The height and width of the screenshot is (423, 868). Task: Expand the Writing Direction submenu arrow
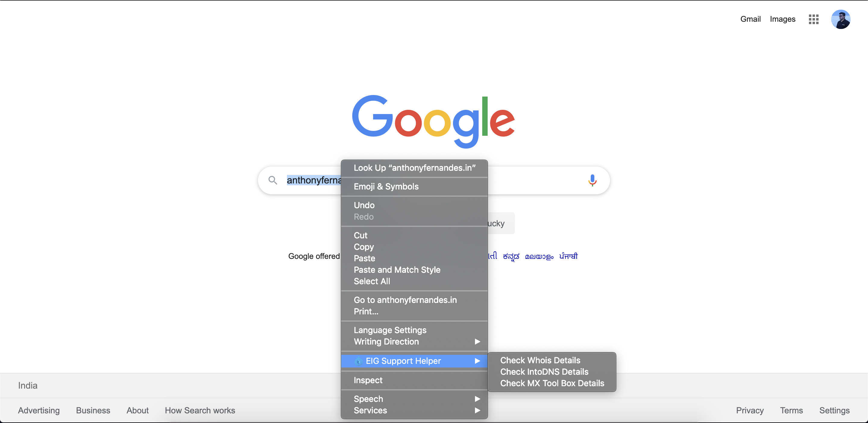[x=477, y=341]
